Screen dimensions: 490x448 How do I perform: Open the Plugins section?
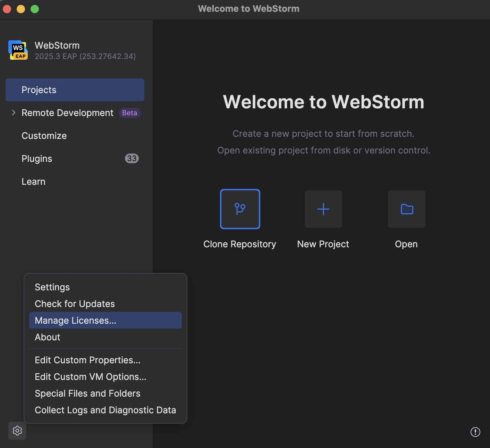(x=37, y=159)
